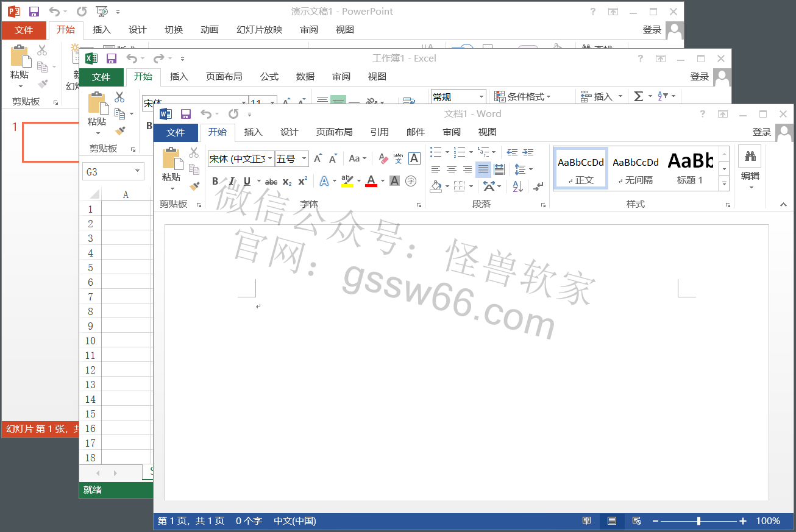
Task: Toggle show paragraph marks
Action: click(x=538, y=186)
